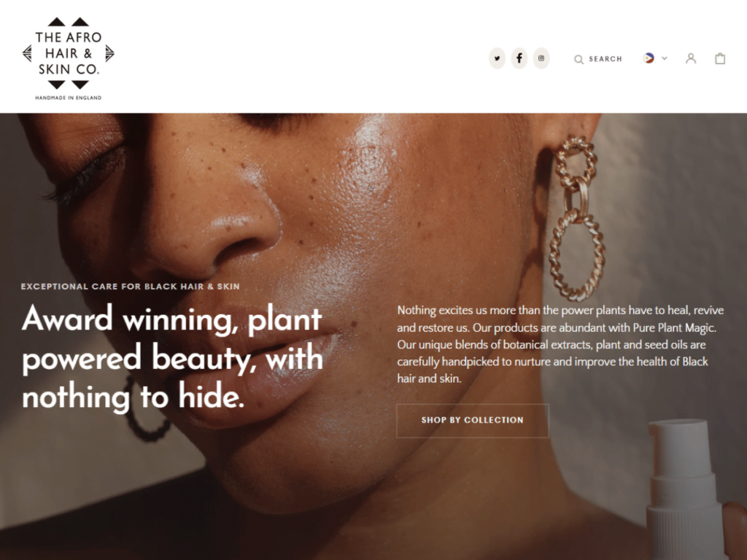
Task: View the shopping bag cart icon
Action: [720, 58]
